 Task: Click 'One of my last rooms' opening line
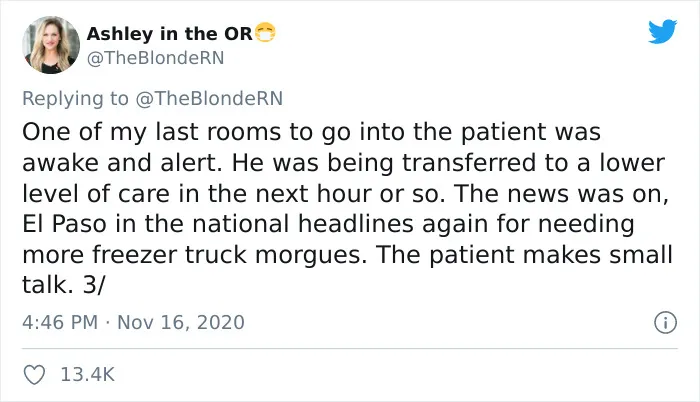coord(151,132)
